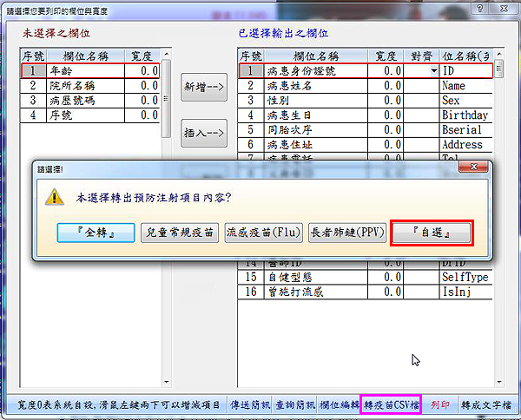The image size is (521, 420).
Task: Choose the 『全轉』 option
Action: click(x=97, y=233)
